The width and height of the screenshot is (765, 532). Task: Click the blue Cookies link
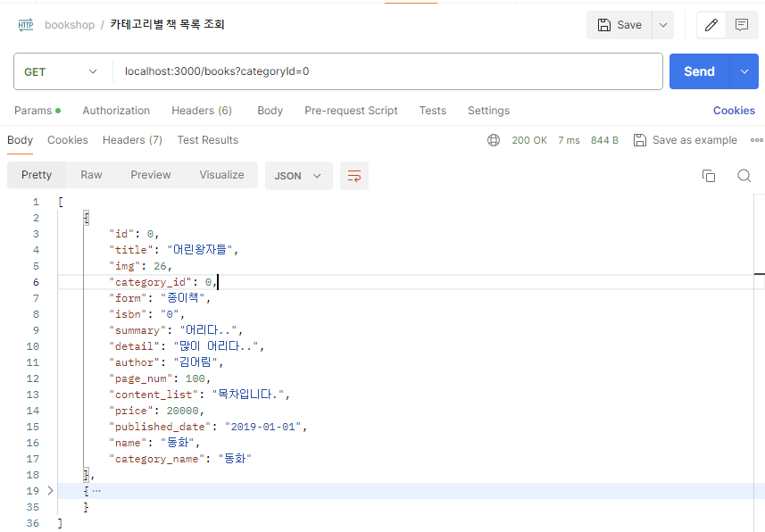pos(734,111)
